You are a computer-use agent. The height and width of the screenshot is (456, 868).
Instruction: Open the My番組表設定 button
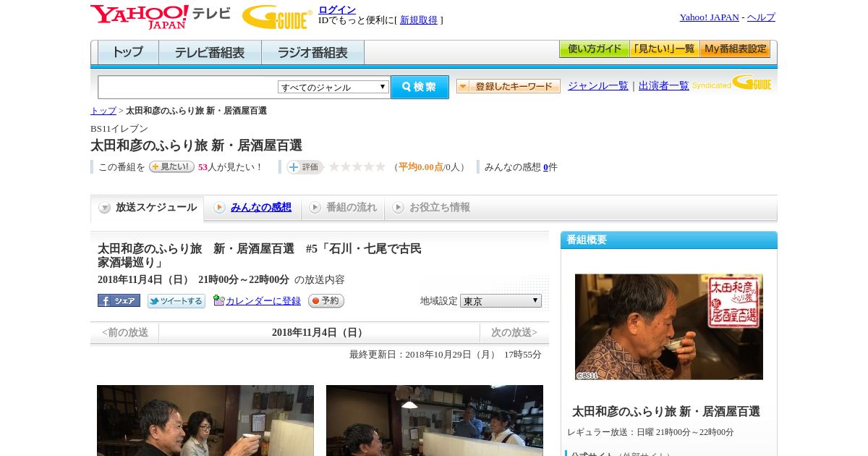(735, 49)
